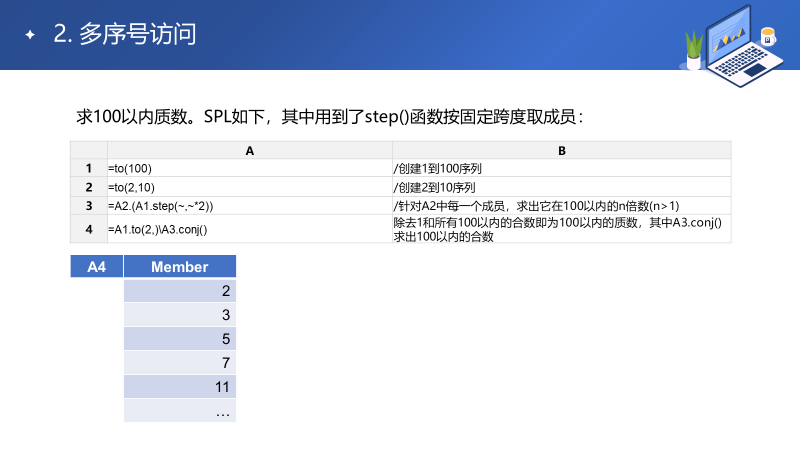The width and height of the screenshot is (800, 450).
Task: Select cell with =A1.to(2,)\A3.conj()
Action: (249, 229)
